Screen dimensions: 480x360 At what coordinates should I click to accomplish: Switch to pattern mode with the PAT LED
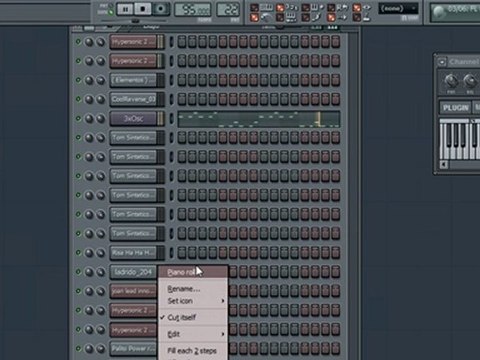tap(111, 6)
